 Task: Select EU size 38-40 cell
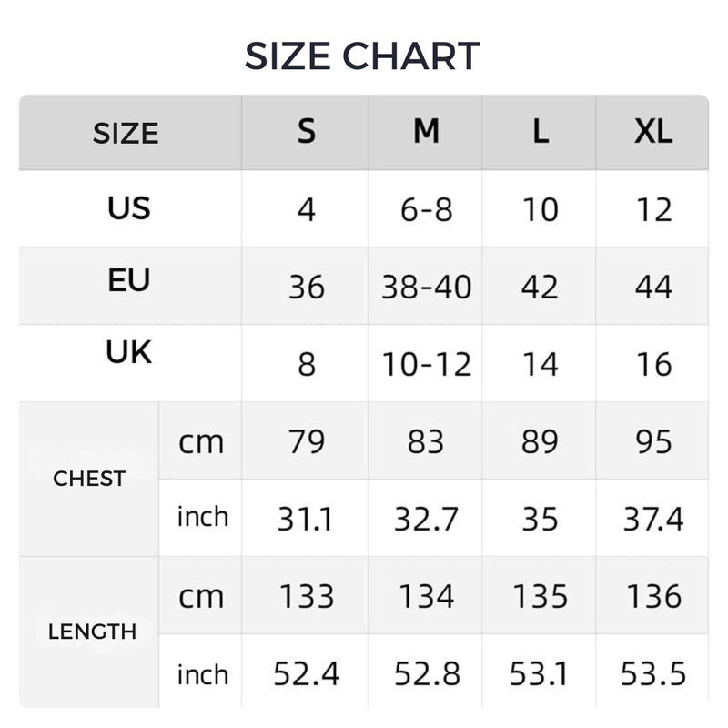click(426, 288)
